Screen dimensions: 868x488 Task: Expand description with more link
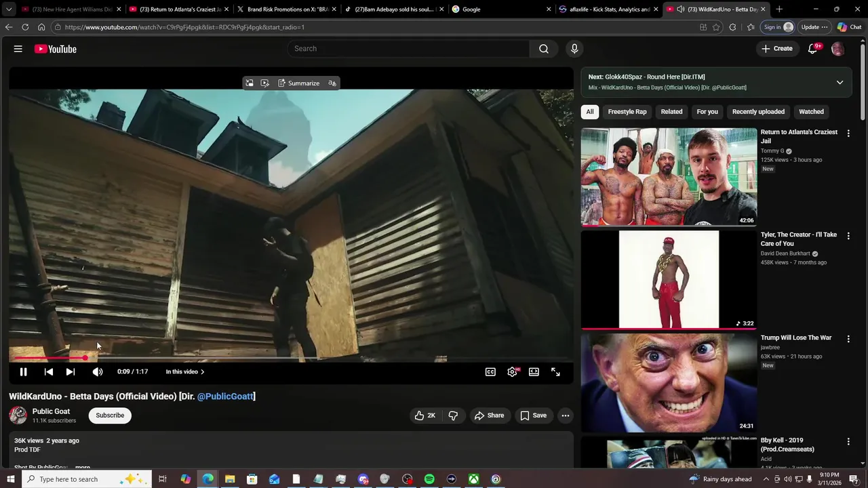click(83, 467)
